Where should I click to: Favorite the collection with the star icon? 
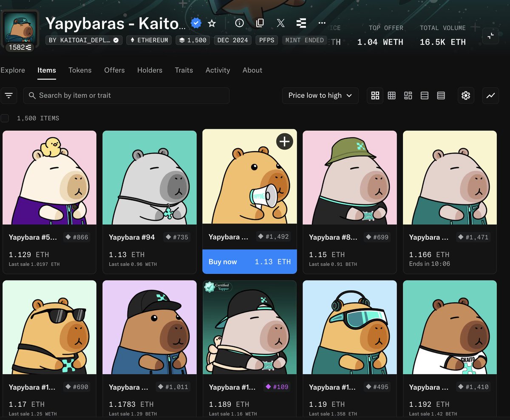click(212, 23)
